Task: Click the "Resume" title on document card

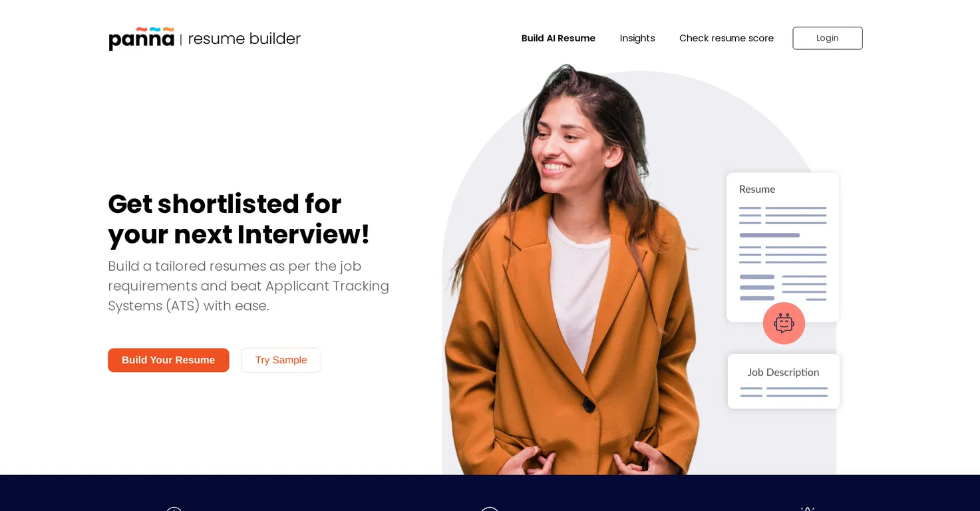Action: [x=757, y=189]
